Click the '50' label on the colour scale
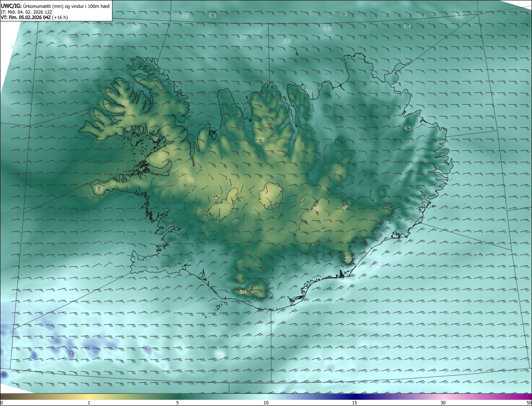 (x=529, y=403)
